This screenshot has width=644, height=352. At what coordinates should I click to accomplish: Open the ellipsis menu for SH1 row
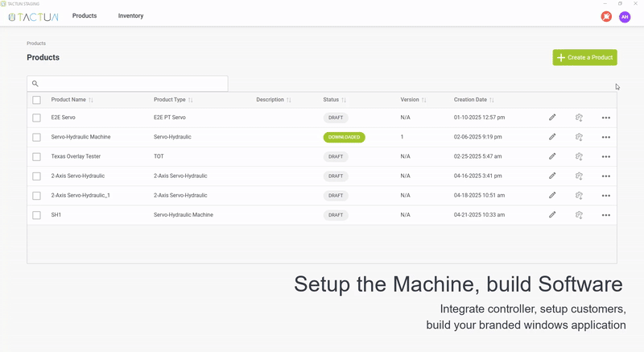(x=606, y=215)
